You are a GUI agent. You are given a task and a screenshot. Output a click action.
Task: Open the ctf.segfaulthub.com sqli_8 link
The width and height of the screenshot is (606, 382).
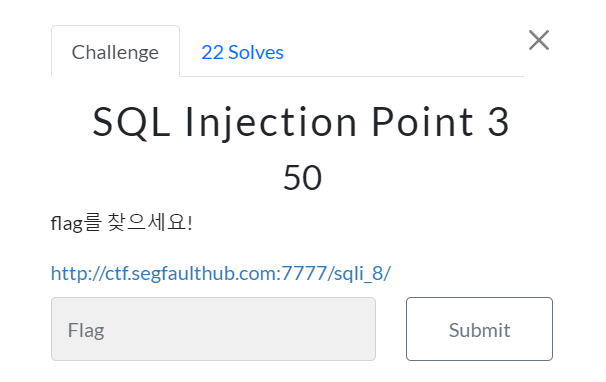pyautogui.click(x=221, y=273)
